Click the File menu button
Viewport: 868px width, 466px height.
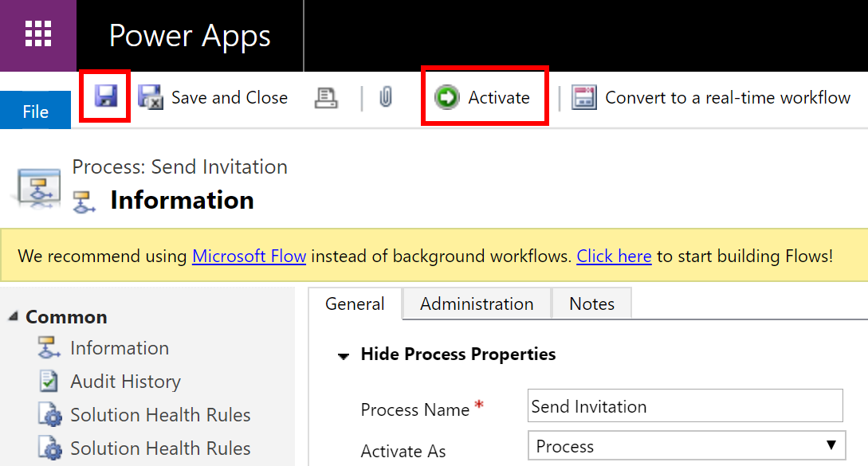[x=35, y=111]
